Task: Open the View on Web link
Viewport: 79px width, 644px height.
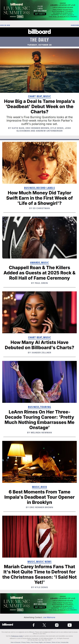Action: tap(5, 25)
